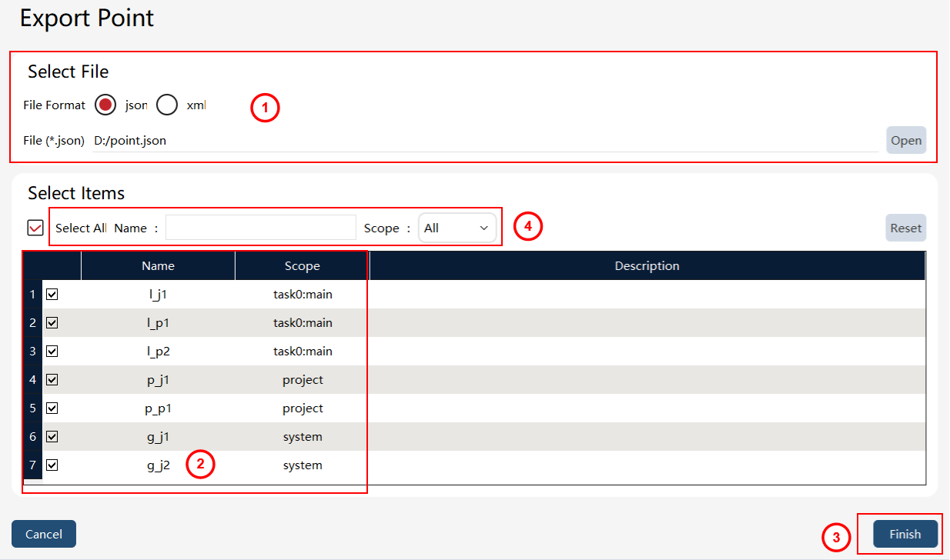Open the Scope dropdown set to All

(457, 228)
